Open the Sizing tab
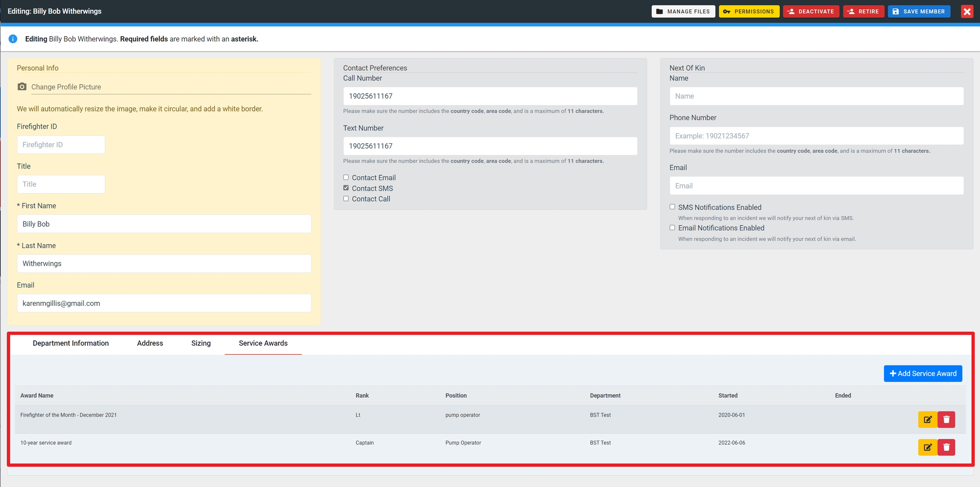Image resolution: width=980 pixels, height=487 pixels. [201, 343]
